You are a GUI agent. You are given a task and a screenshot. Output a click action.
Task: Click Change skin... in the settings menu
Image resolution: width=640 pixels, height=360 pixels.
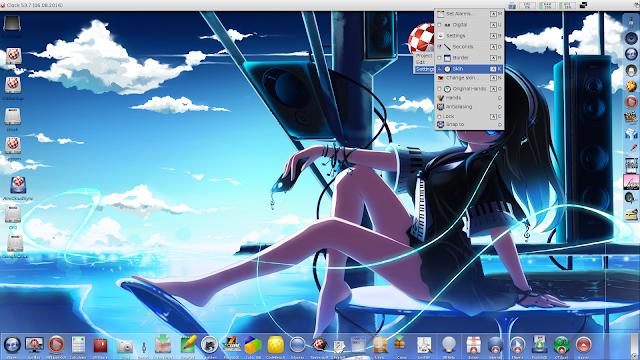click(469, 78)
